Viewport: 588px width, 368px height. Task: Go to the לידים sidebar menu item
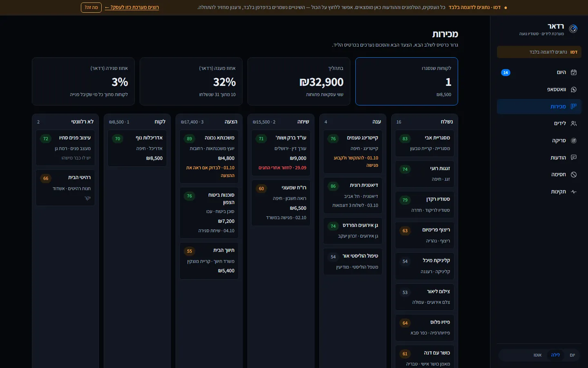click(x=539, y=123)
